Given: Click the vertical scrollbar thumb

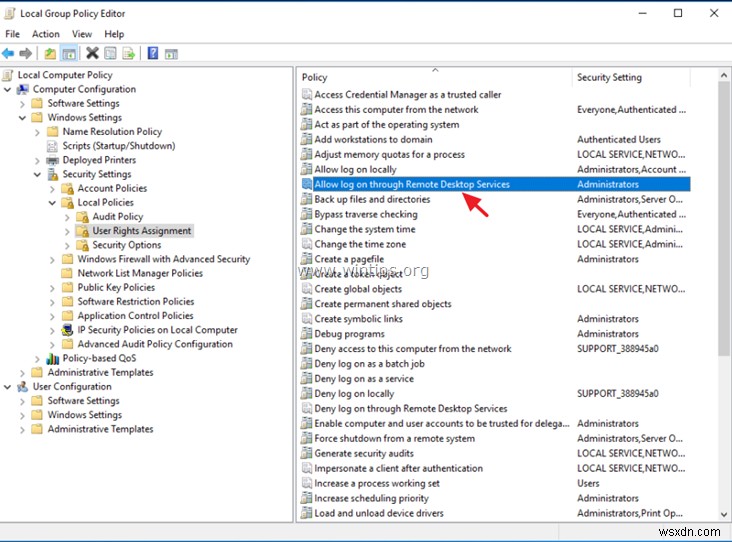Looking at the screenshot, I should (724, 219).
